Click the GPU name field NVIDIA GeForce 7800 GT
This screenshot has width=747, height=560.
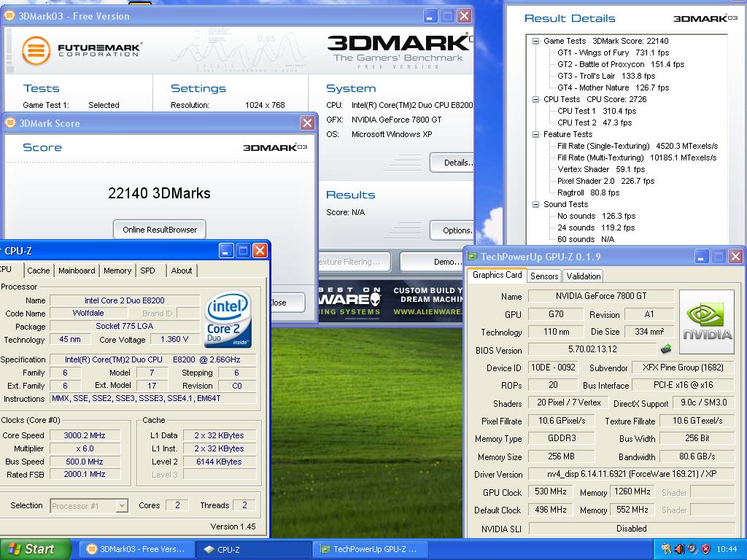click(x=601, y=296)
